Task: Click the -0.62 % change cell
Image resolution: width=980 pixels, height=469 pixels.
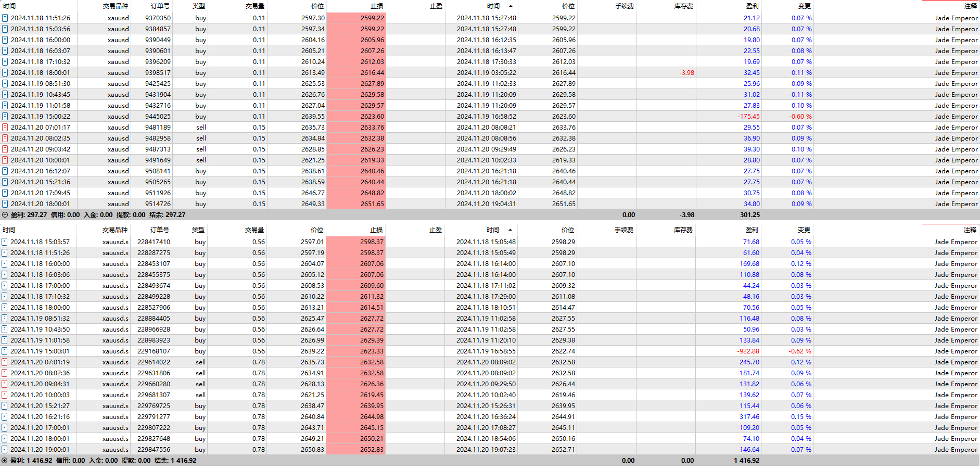Action: tap(800, 351)
